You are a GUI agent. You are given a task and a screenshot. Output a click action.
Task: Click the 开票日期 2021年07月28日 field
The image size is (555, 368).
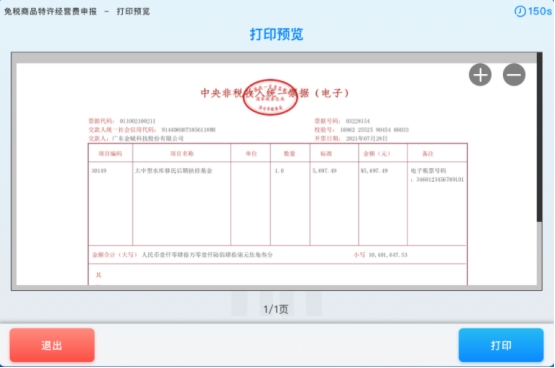click(x=351, y=138)
